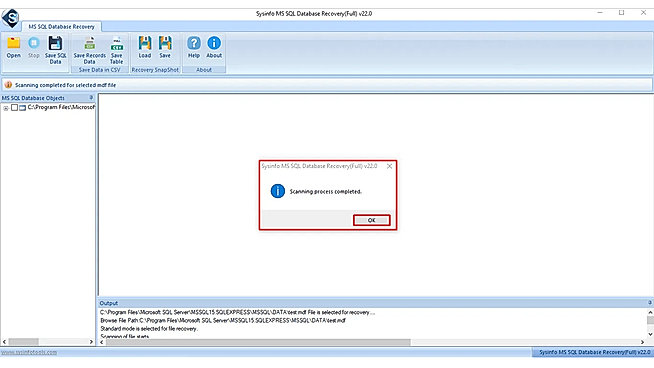Select the C:\Program Files\Microsoft tree item
The width and height of the screenshot is (654, 368).
(x=61, y=107)
